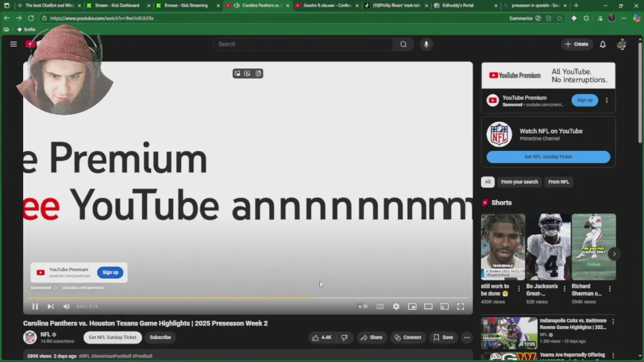644x362 pixels.
Task: Click the search magnifier button
Action: click(403, 44)
